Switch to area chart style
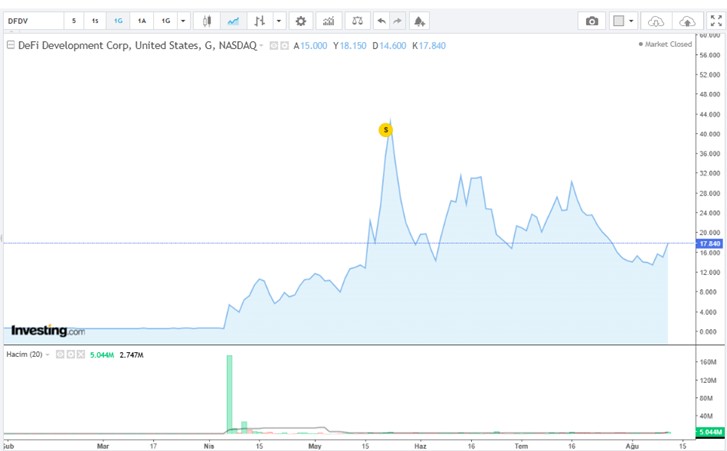Screen dimensions: 727x451 [x=233, y=21]
